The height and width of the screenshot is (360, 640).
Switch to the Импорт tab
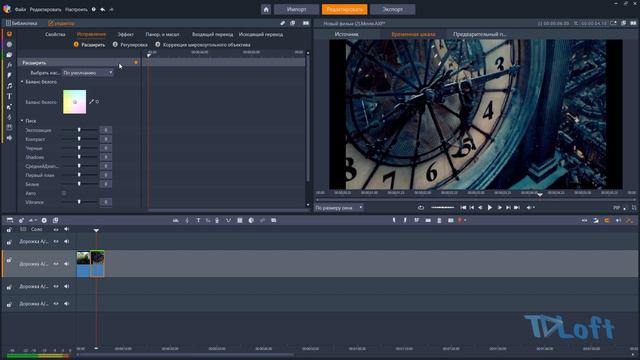coord(296,9)
